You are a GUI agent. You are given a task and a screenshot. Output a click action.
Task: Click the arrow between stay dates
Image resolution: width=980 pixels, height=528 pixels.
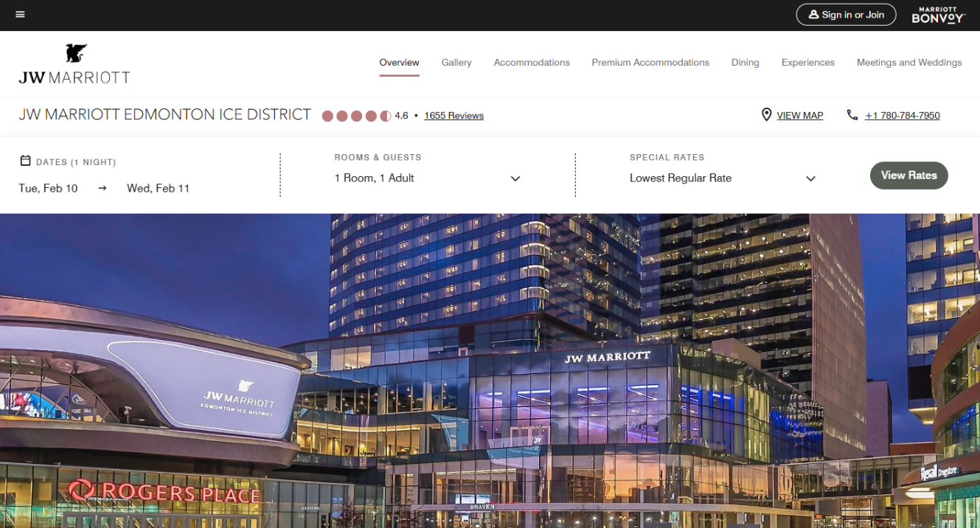point(102,188)
